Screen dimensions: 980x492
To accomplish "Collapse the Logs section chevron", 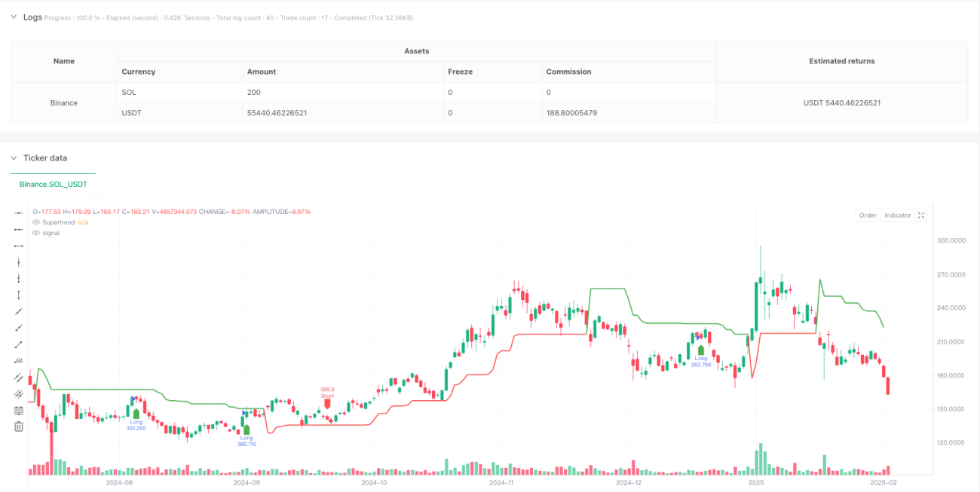I will 14,17.
